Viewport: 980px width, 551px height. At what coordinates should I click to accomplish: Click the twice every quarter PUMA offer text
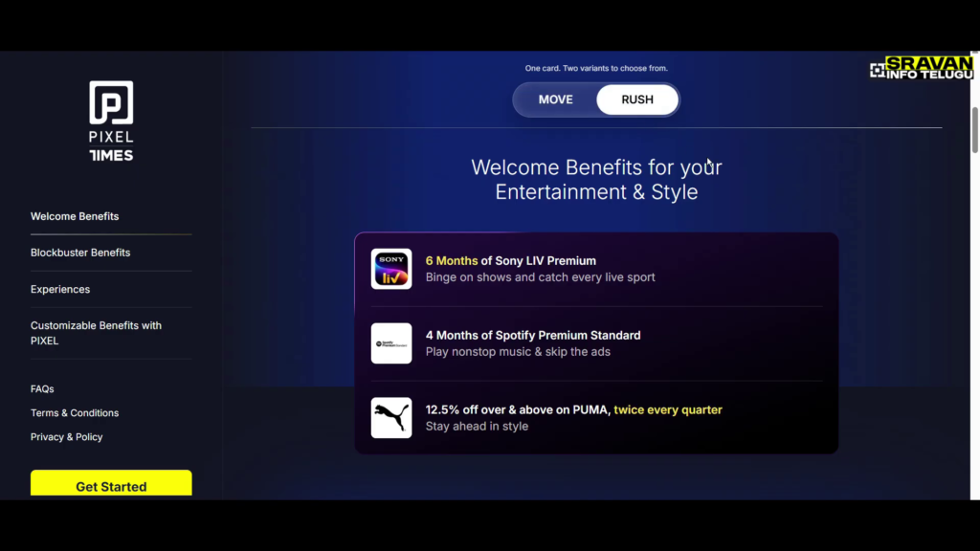[667, 409]
